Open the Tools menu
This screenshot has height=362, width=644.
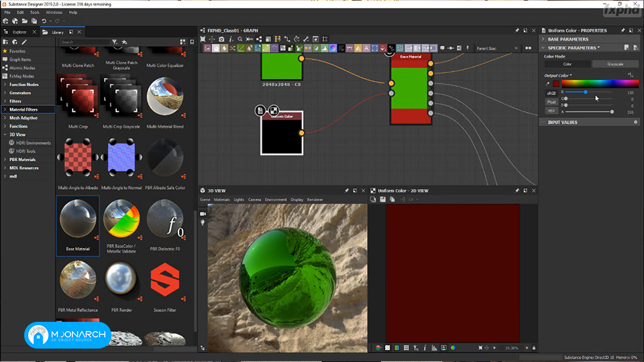pos(34,12)
